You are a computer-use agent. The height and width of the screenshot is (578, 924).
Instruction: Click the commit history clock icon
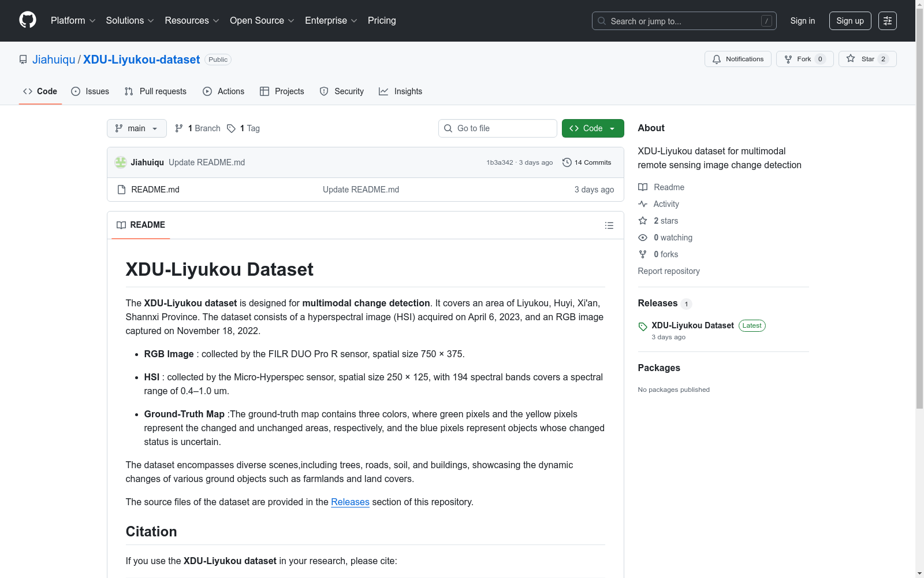pos(567,162)
